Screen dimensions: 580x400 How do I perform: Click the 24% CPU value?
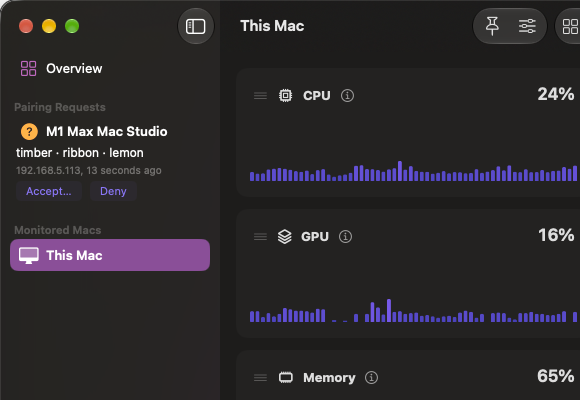click(x=556, y=94)
